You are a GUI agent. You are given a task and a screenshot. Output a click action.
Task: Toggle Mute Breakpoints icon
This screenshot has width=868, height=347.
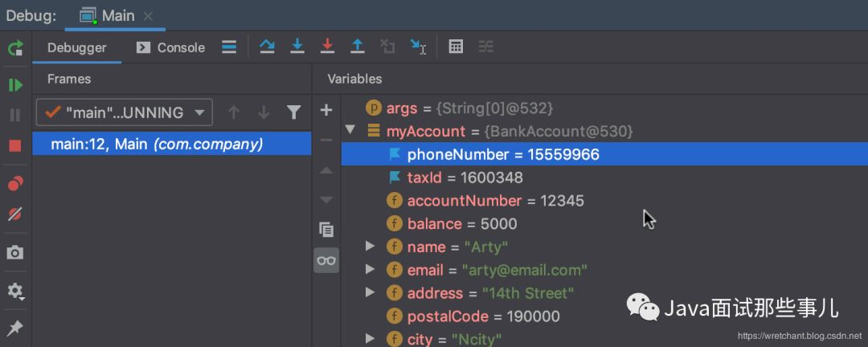click(15, 214)
